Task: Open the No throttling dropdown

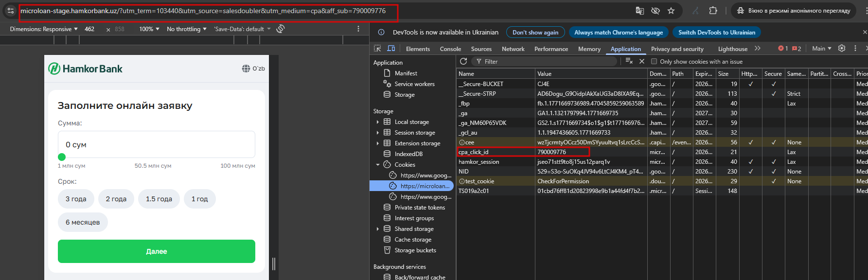Action: 186,29
